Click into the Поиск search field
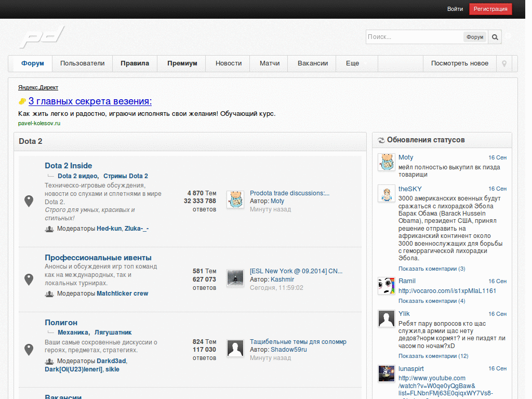 click(x=414, y=37)
